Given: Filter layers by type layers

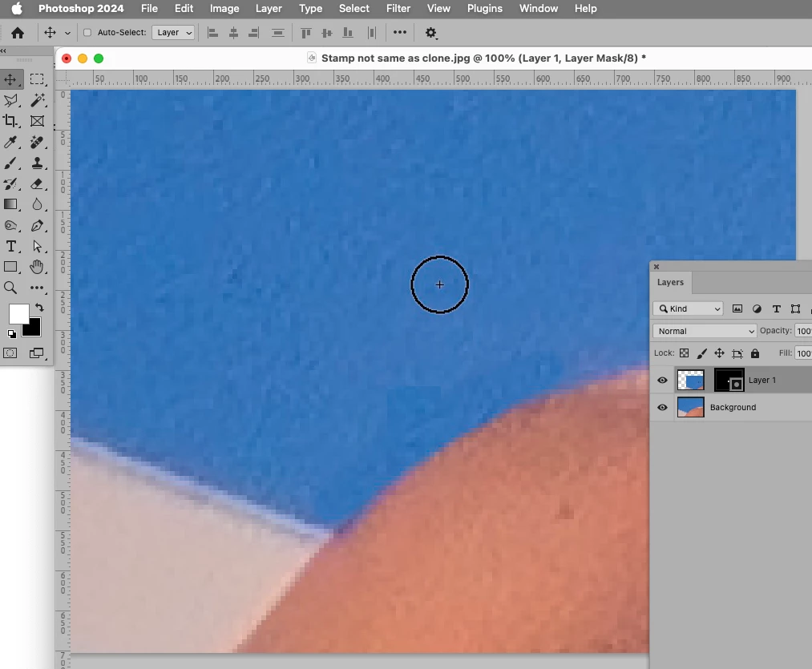Looking at the screenshot, I should click(x=776, y=308).
